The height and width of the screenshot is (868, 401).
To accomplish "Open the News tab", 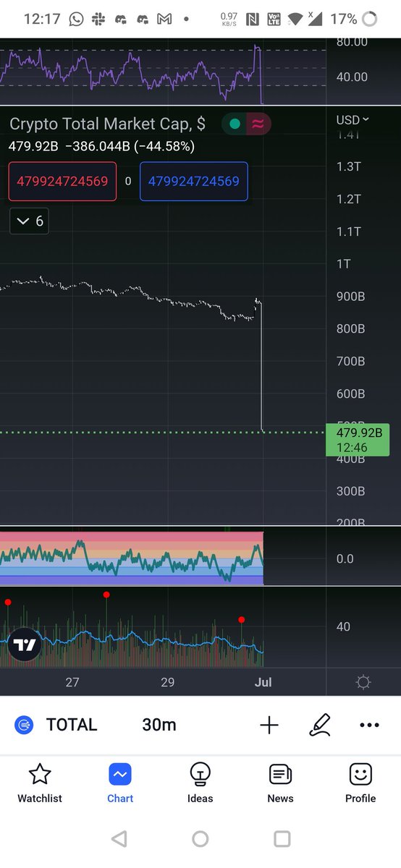I will [280, 783].
